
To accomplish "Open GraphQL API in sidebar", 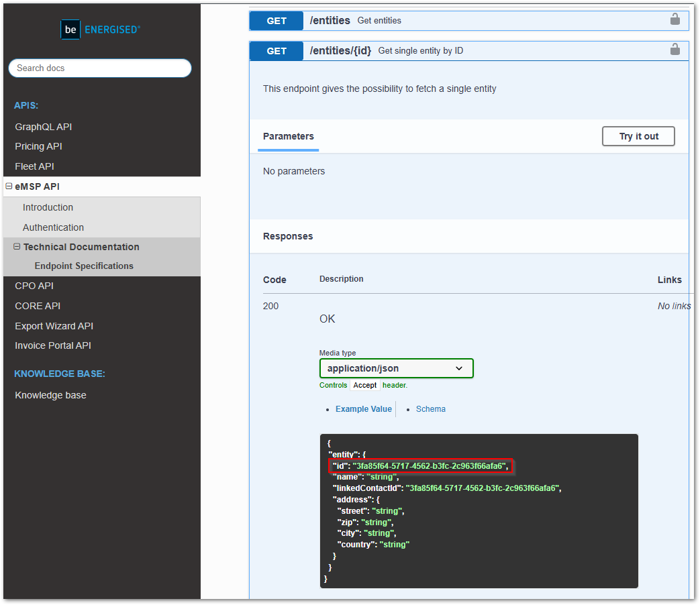I will click(x=44, y=127).
